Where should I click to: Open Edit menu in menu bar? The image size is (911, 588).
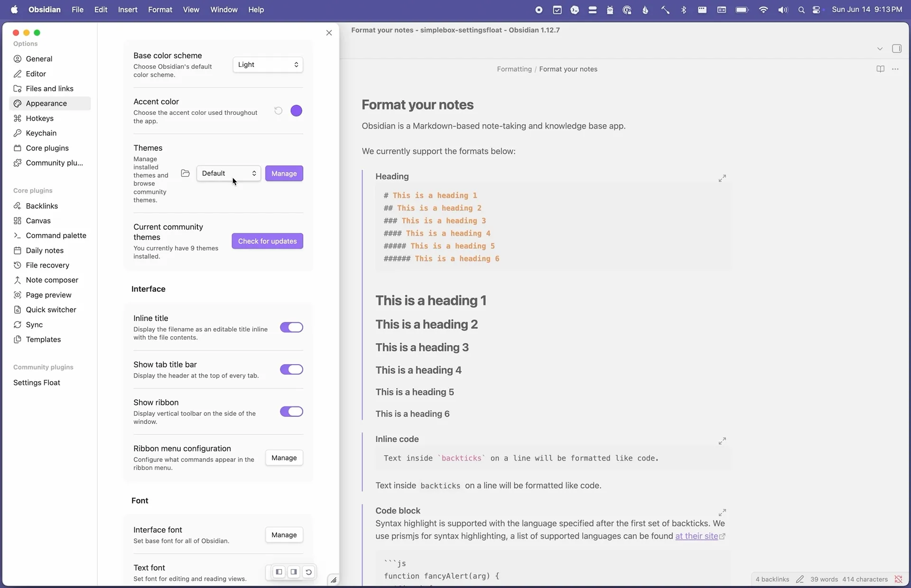[101, 9]
